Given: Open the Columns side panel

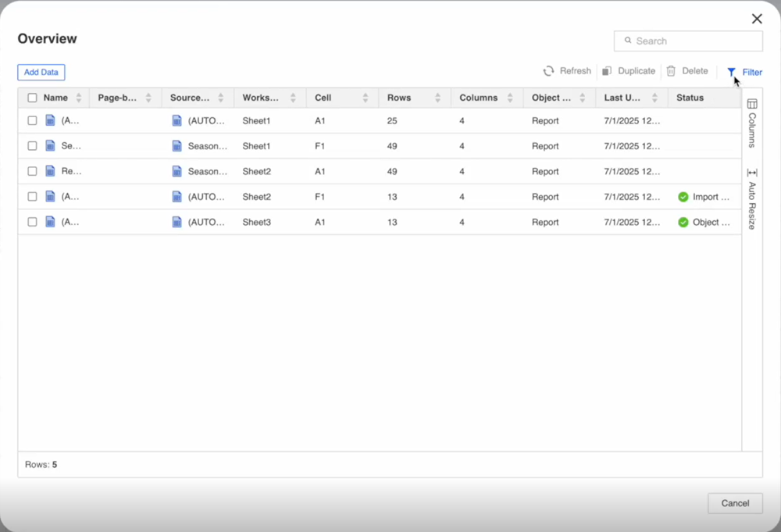Looking at the screenshot, I should pyautogui.click(x=752, y=123).
